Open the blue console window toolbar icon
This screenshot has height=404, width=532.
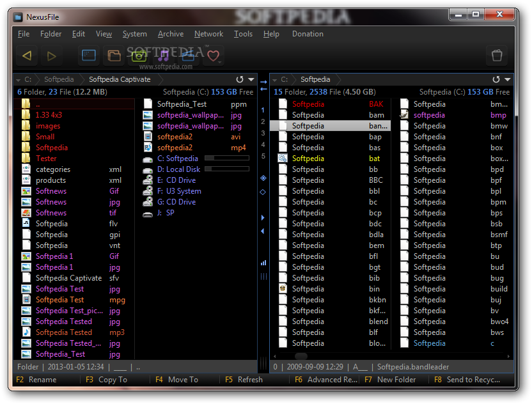tap(89, 55)
